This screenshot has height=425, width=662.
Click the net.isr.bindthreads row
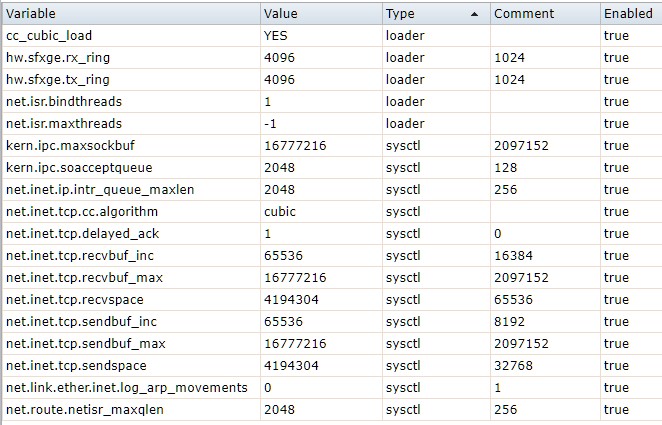click(x=62, y=102)
